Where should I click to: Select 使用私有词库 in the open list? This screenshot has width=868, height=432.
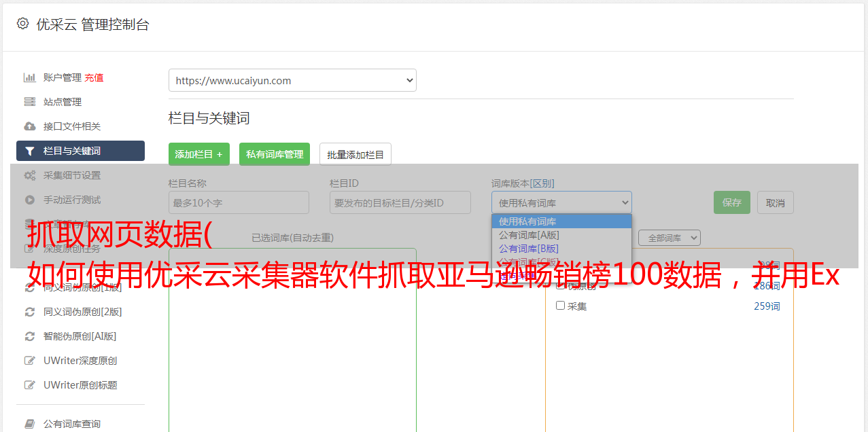tap(561, 221)
